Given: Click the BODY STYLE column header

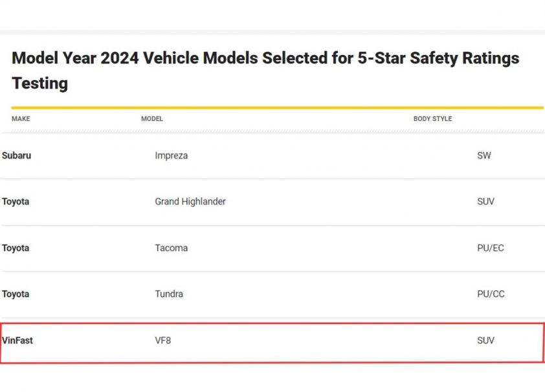Looking at the screenshot, I should coord(432,119).
